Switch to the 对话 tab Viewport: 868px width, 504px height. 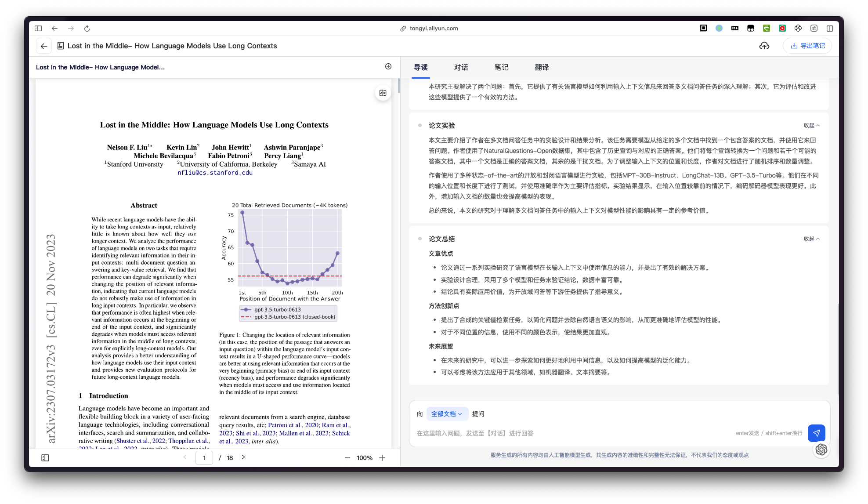click(461, 67)
